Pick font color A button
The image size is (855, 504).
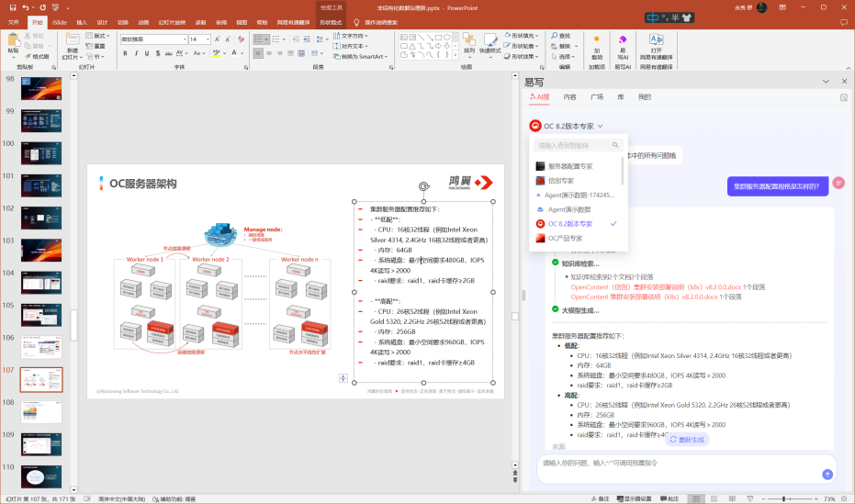(x=234, y=53)
